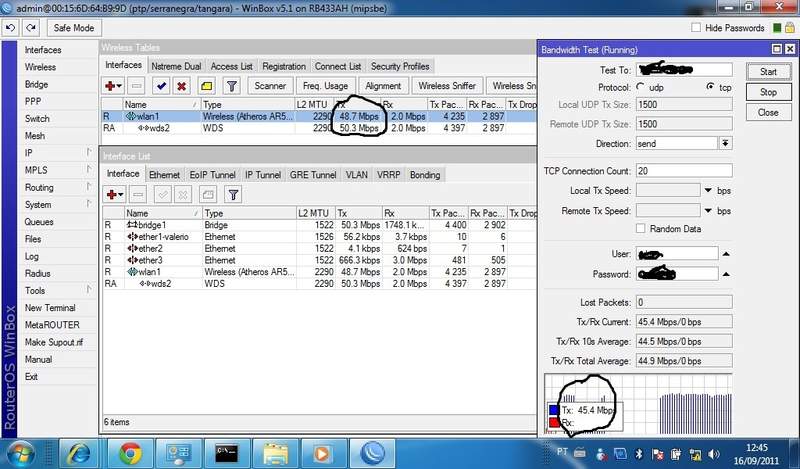Viewport: 800px width, 469px height.
Task: Expand the Remote Tx Speed arrow
Action: (708, 210)
